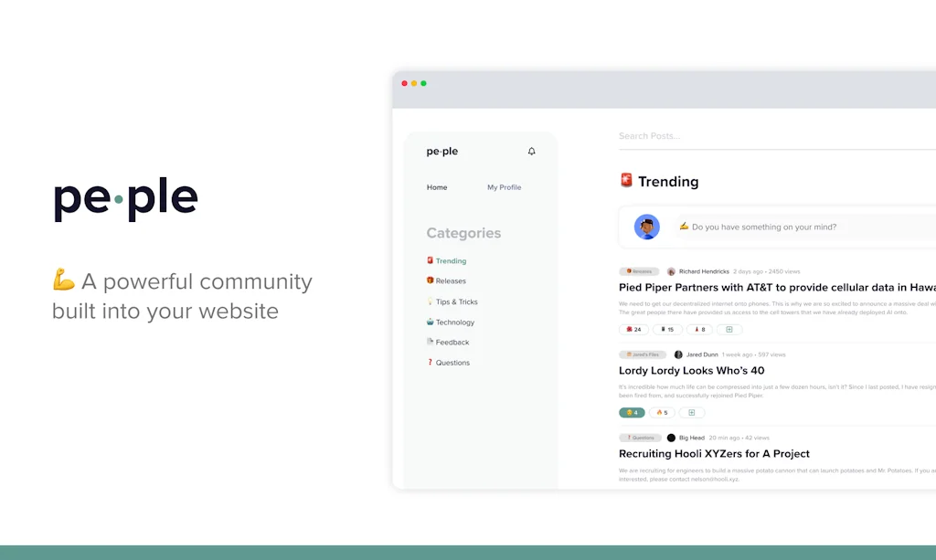Open the Recruiting Hooli XYZers post

click(714, 453)
